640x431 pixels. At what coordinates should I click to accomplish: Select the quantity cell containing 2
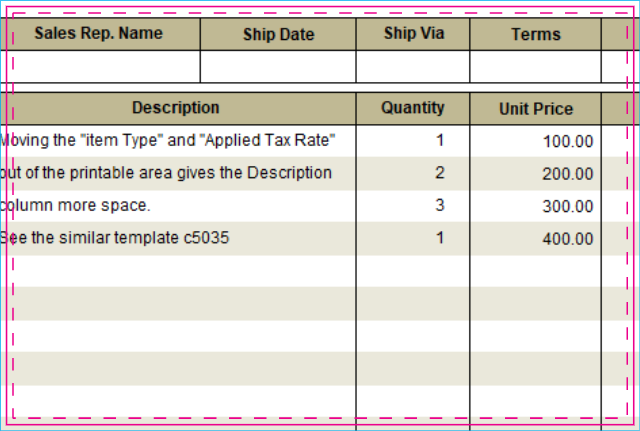(413, 173)
